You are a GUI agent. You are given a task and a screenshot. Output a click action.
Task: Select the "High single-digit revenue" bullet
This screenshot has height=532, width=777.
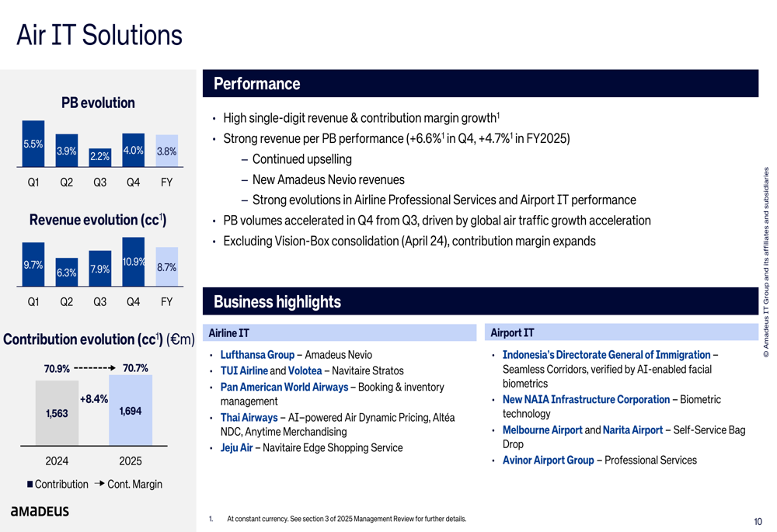361,118
